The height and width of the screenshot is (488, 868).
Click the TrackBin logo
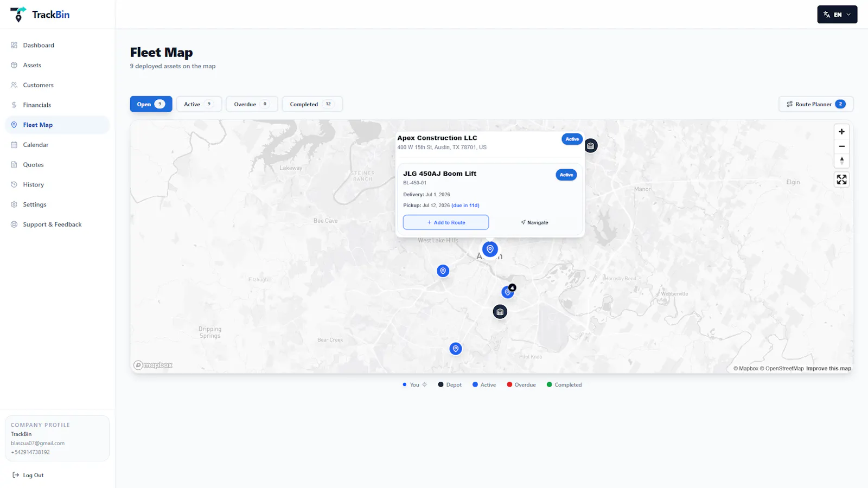(x=40, y=15)
